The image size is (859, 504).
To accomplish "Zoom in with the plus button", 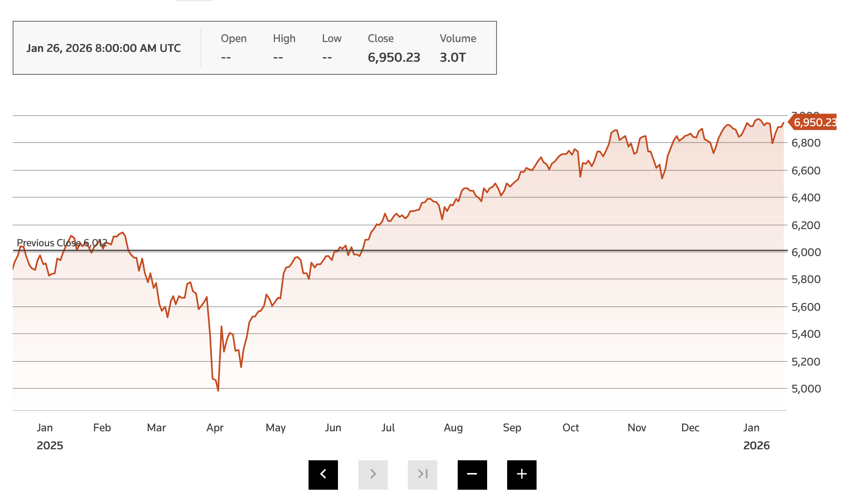I will tap(521, 475).
